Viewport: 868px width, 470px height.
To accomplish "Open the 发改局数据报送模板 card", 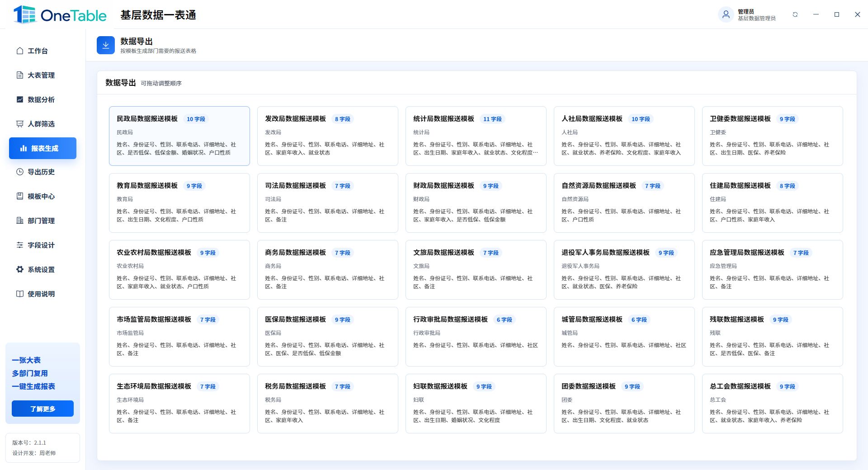I will tap(328, 136).
